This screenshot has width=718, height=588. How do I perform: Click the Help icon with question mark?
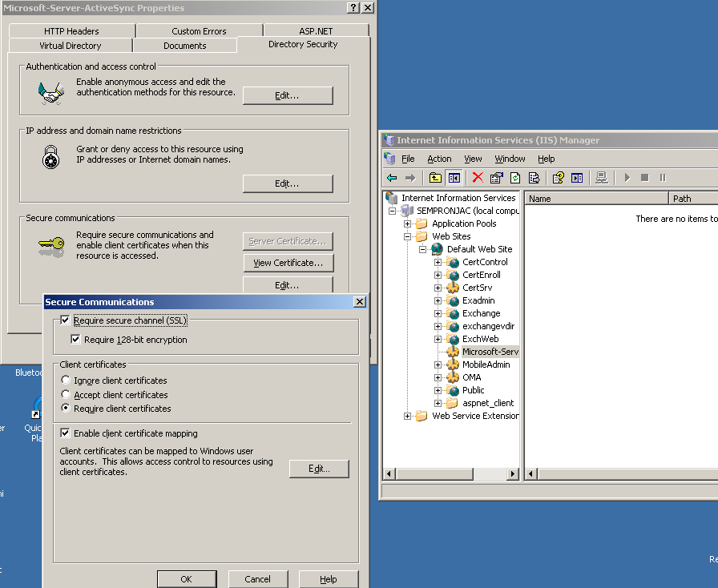pyautogui.click(x=559, y=178)
